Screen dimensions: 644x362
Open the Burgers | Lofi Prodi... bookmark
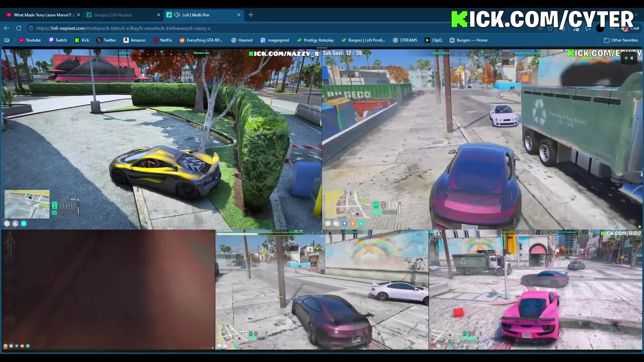click(363, 40)
